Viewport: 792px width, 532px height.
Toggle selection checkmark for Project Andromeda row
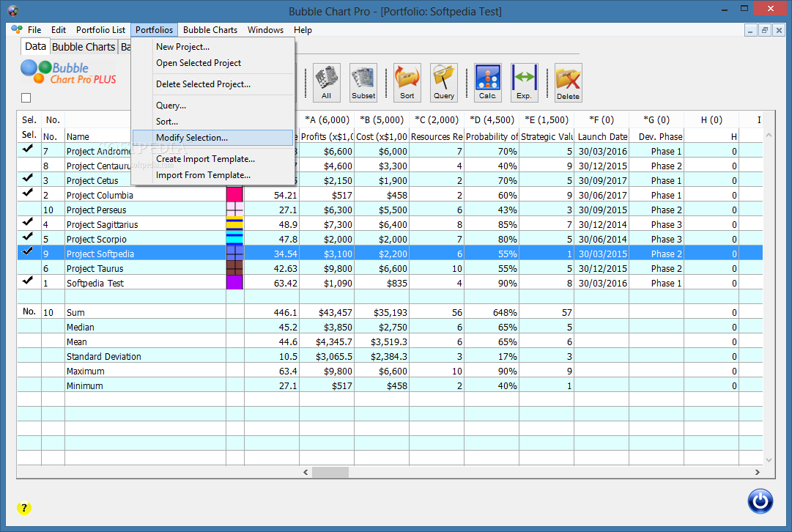point(29,150)
